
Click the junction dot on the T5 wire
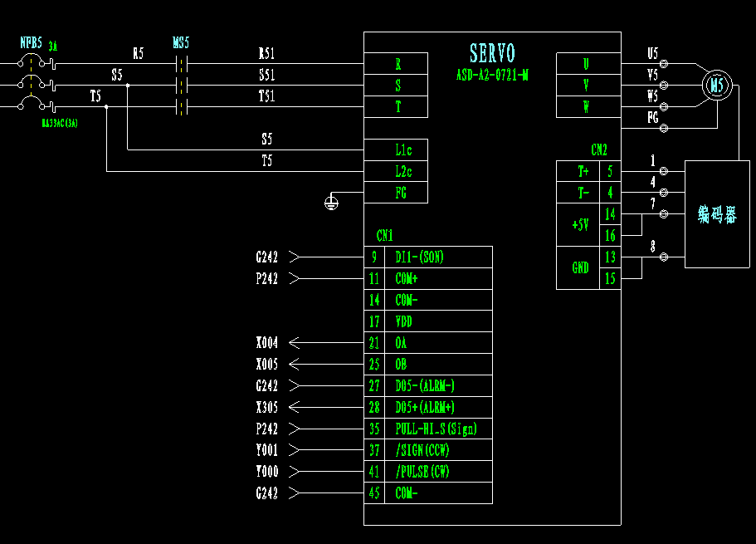tap(106, 106)
